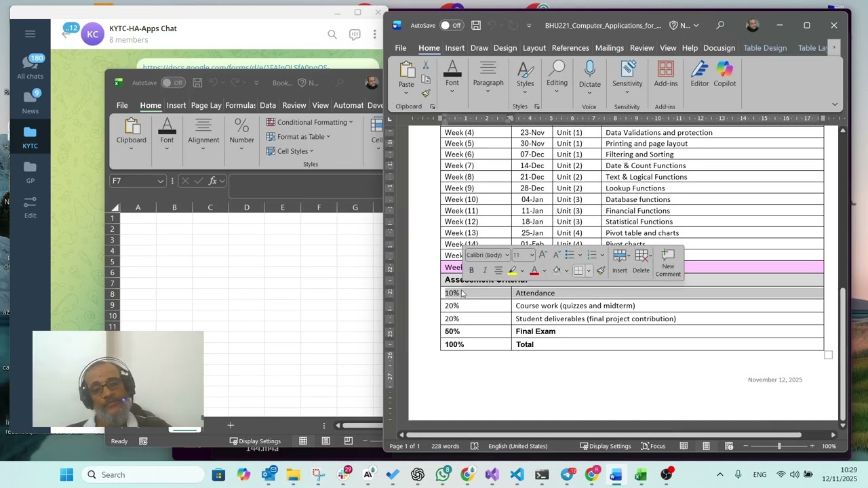Click Display Settings in Word status bar
The height and width of the screenshot is (488, 868).
(605, 446)
